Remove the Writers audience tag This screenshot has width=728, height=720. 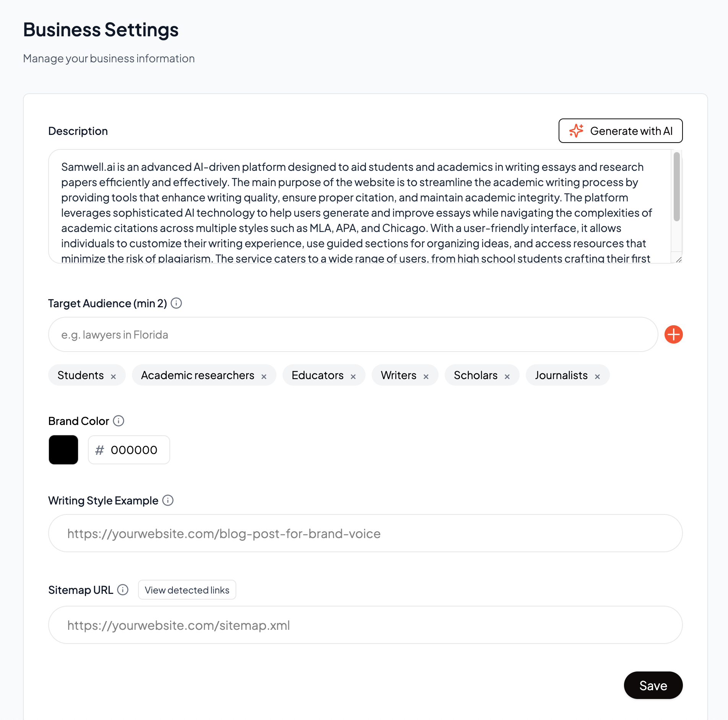(x=426, y=376)
